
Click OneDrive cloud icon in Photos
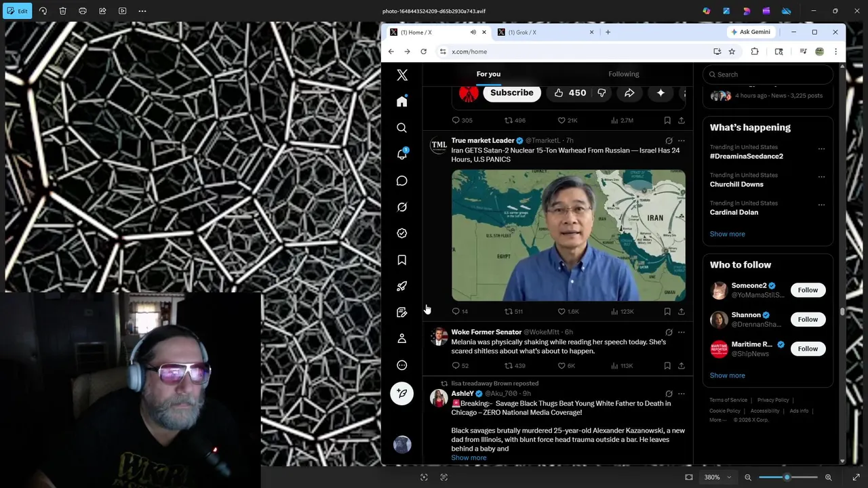tap(787, 11)
